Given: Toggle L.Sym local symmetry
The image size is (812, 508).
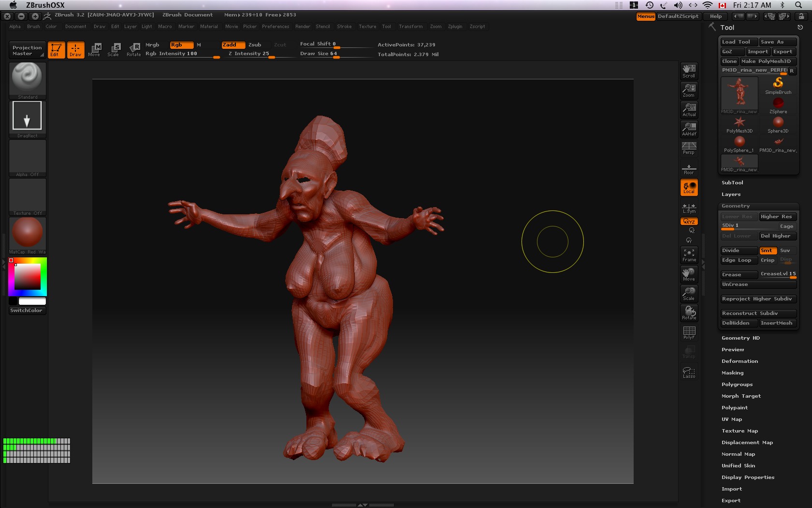Looking at the screenshot, I should coord(689,208).
